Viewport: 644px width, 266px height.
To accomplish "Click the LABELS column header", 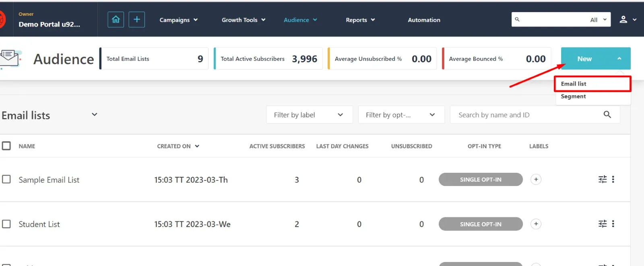I will point(539,146).
